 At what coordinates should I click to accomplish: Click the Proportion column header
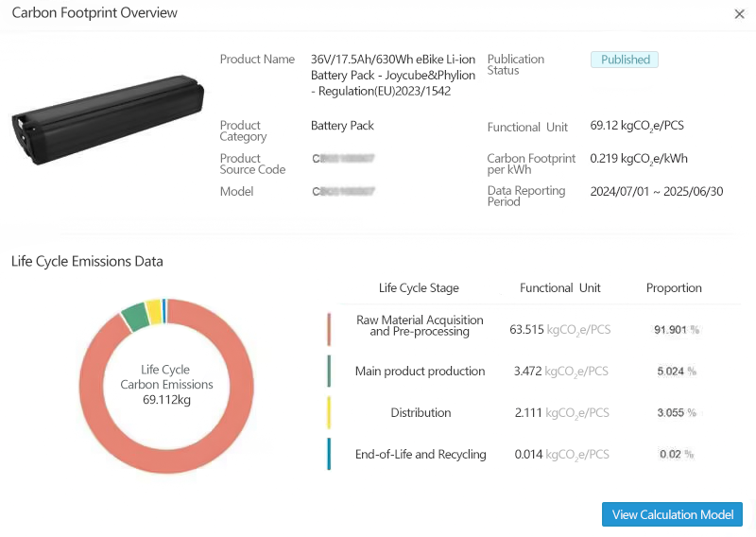(x=674, y=288)
